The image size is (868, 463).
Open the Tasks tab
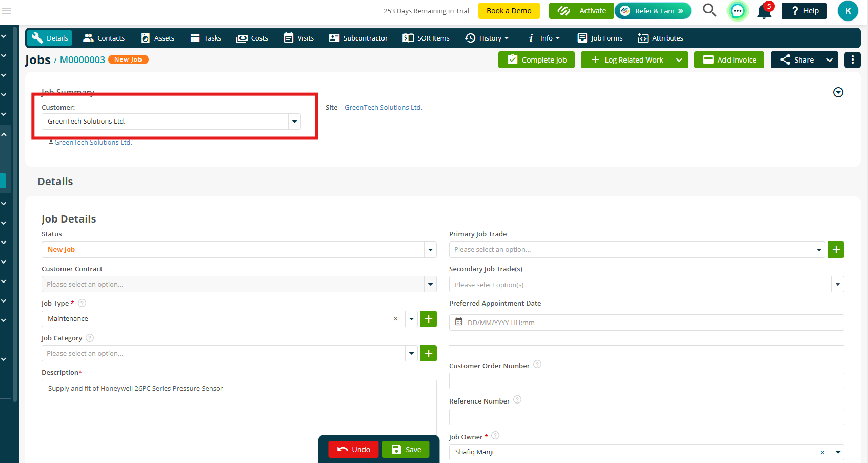(206, 38)
